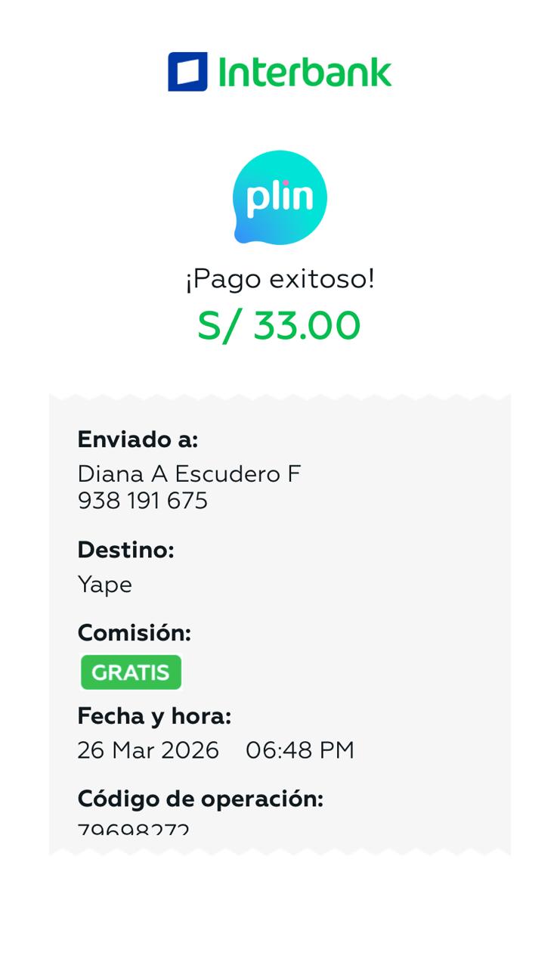The height and width of the screenshot is (968, 560).
Task: Click the green Interbank wordmark
Action: pyautogui.click(x=305, y=73)
